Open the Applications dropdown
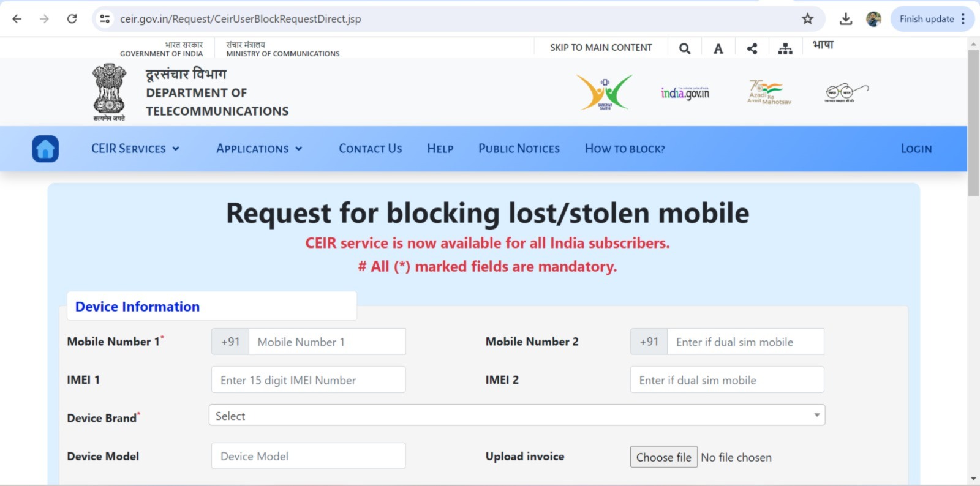The image size is (980, 486). [x=258, y=148]
